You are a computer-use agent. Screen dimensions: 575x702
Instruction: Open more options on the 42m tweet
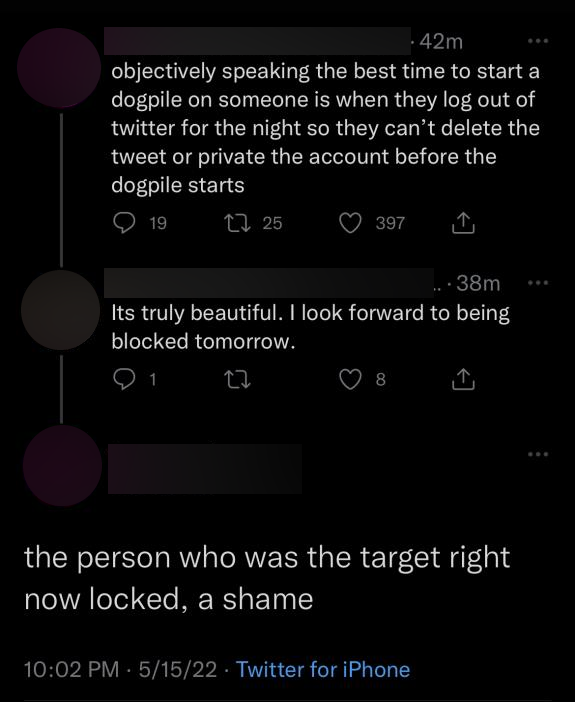(537, 41)
